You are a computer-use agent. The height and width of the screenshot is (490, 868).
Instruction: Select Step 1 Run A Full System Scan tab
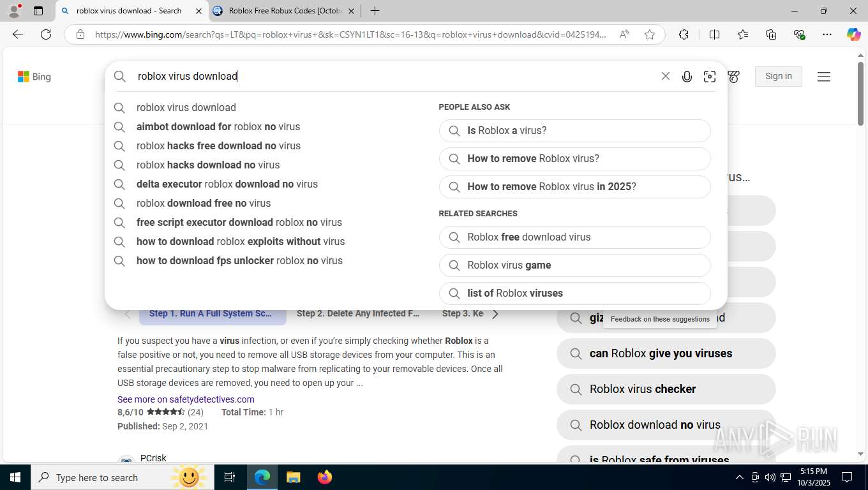[x=212, y=313]
